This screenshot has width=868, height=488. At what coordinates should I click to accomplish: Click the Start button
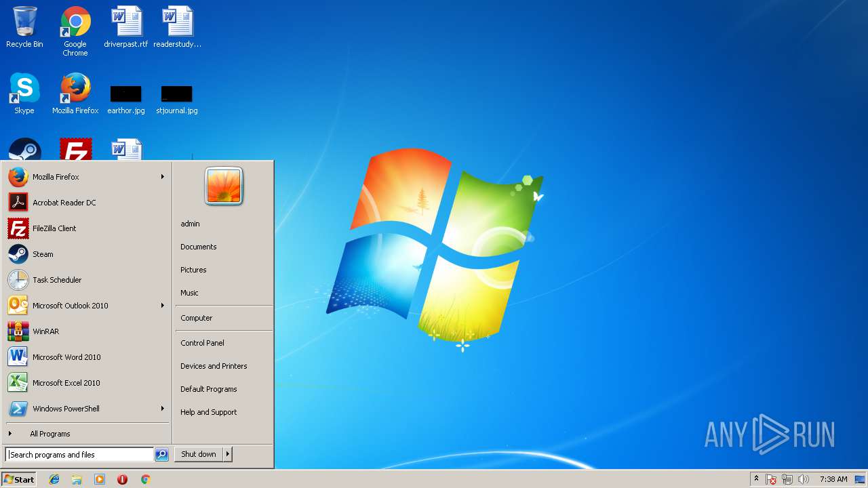pyautogui.click(x=19, y=479)
